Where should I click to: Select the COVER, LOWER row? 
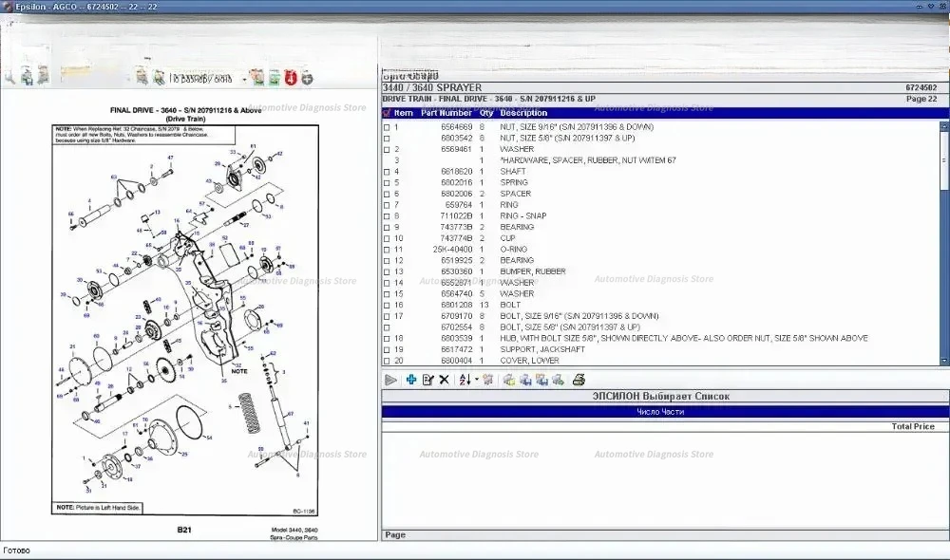pyautogui.click(x=660, y=361)
